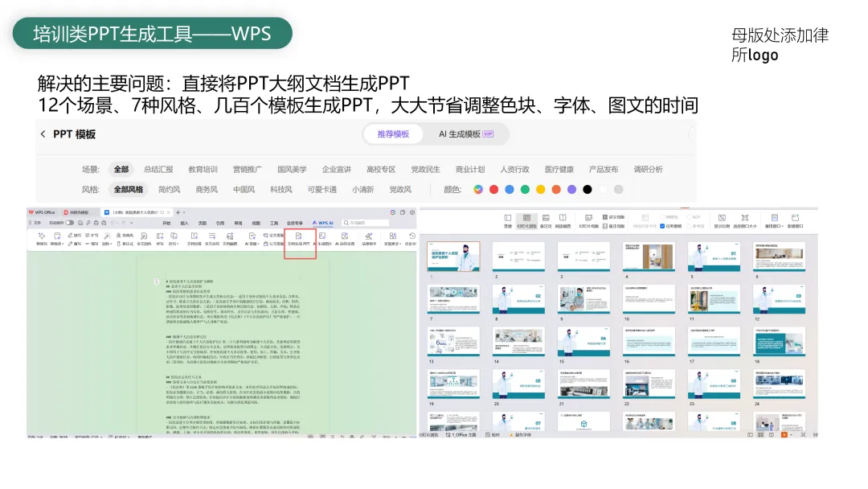Switch to 普通 view in WPS Presentation
Viewport: 868px width, 489px height.
[x=508, y=221]
